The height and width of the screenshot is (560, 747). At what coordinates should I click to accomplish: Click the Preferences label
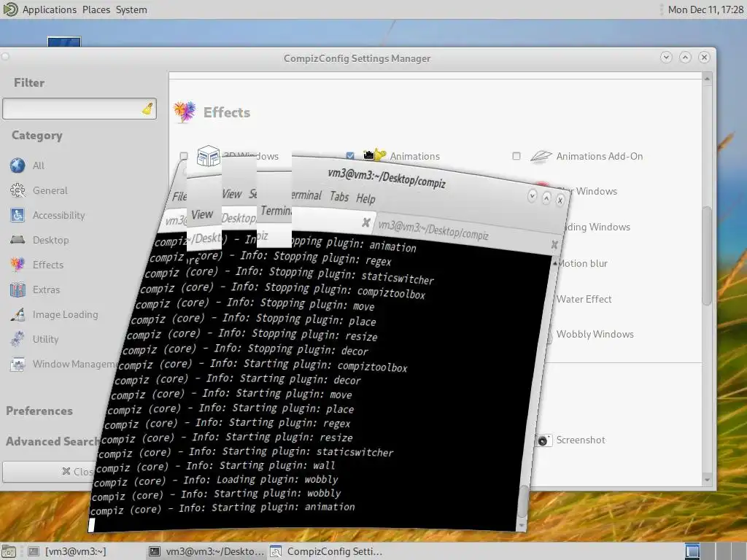point(39,411)
